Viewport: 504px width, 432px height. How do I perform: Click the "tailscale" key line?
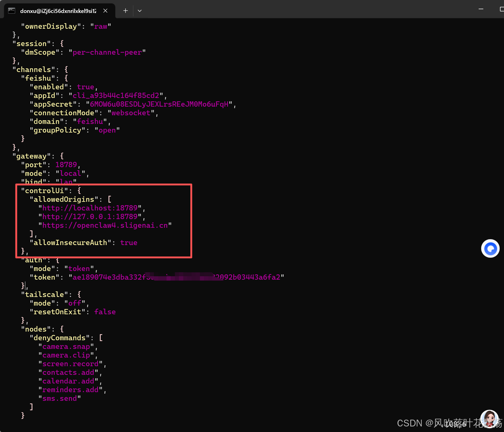51,295
